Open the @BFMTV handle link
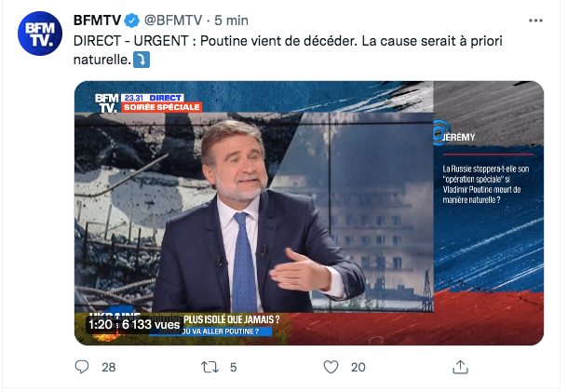Image resolution: width=581 pixels, height=392 pixels. pyautogui.click(x=173, y=20)
